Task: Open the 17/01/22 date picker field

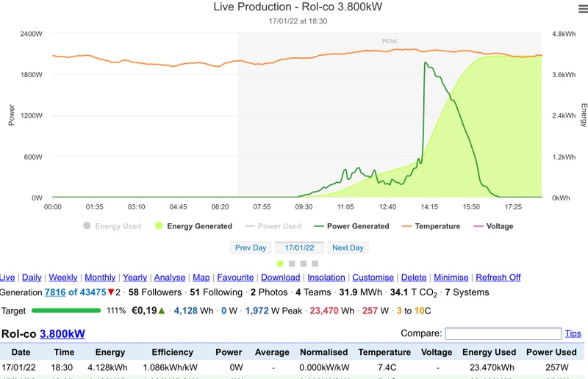Action: pos(299,248)
